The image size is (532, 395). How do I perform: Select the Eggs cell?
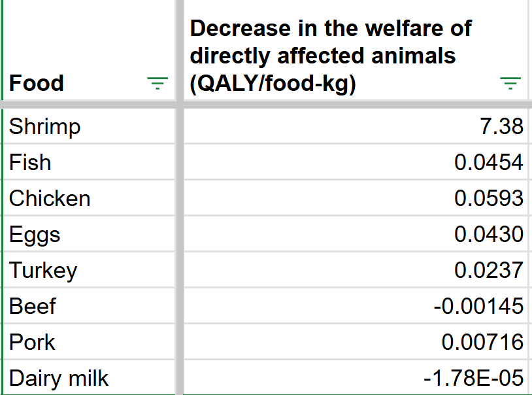89,234
